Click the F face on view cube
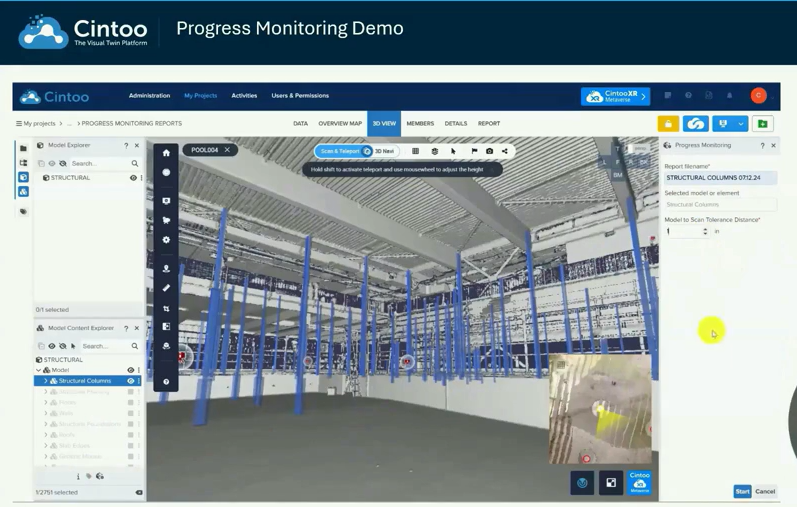The height and width of the screenshot is (507, 797). coord(618,162)
